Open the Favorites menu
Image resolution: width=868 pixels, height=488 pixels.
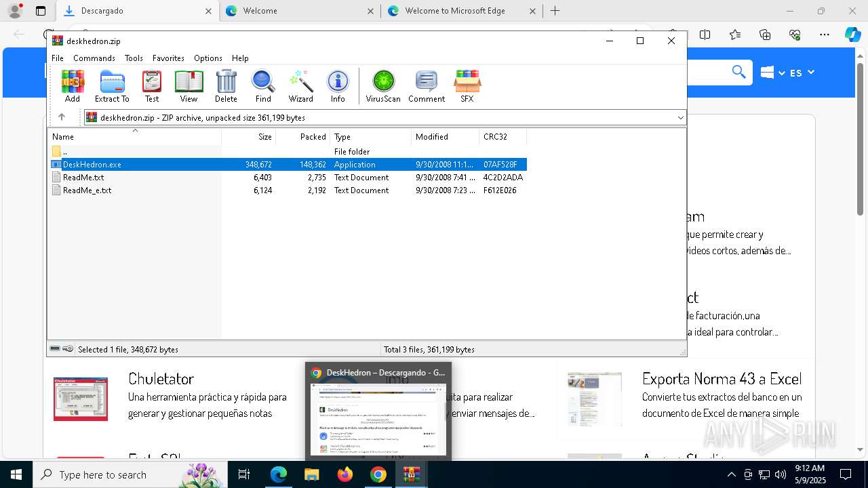pyautogui.click(x=168, y=58)
